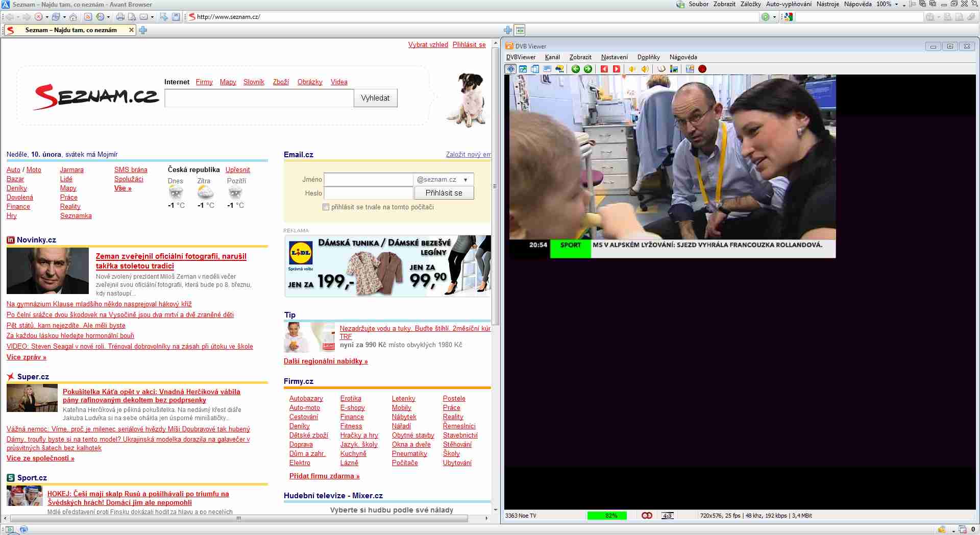980x535 pixels.
Task: Click the vertical scrollbar of the web page
Action: coord(495,186)
